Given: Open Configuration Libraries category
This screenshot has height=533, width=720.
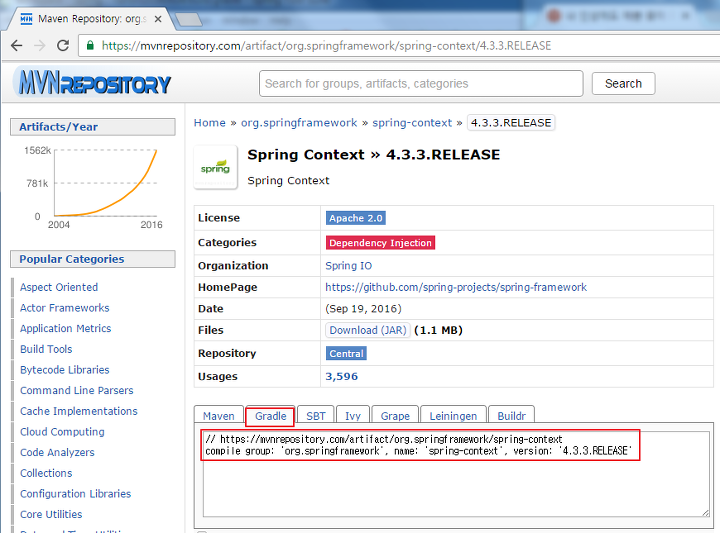Looking at the screenshot, I should (x=75, y=494).
